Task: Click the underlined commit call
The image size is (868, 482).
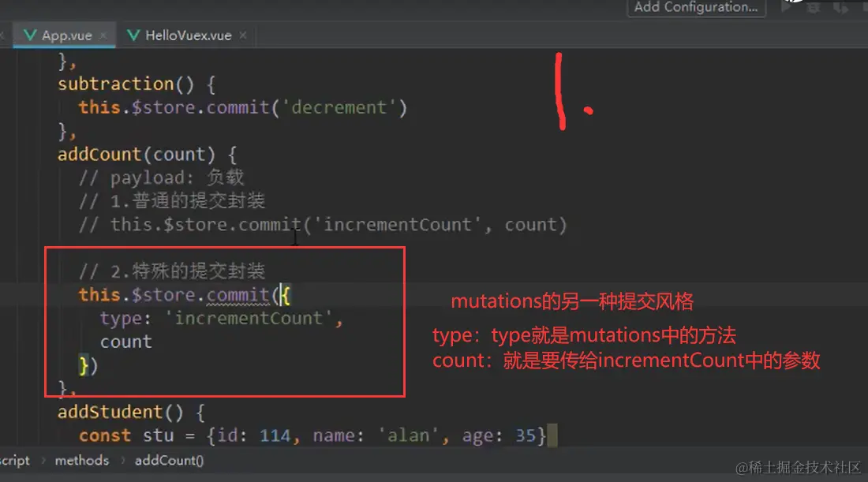Action: click(x=238, y=295)
